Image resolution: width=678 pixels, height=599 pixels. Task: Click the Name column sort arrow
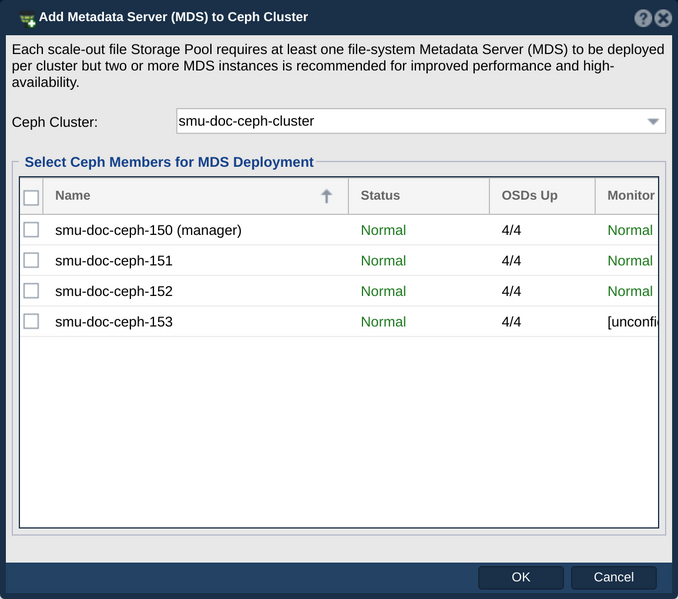coord(326,196)
